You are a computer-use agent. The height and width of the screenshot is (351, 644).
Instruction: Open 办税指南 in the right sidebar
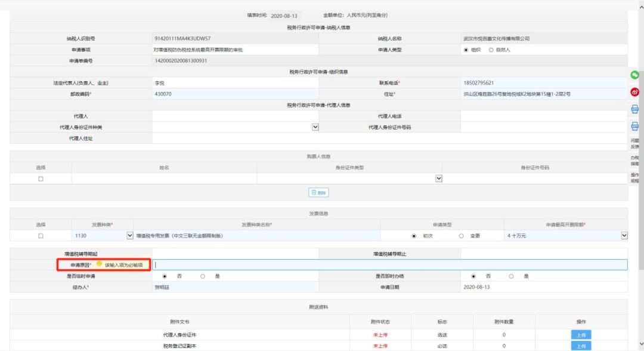634,161
